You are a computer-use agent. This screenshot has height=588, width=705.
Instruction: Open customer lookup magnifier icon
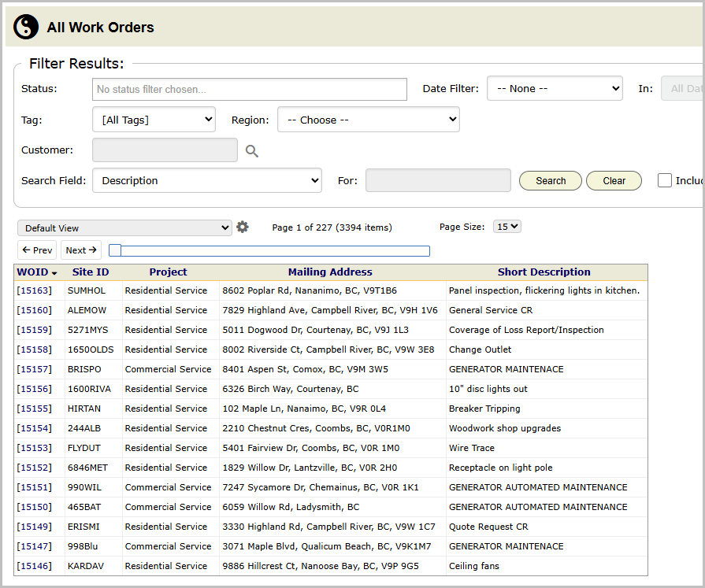tap(252, 151)
